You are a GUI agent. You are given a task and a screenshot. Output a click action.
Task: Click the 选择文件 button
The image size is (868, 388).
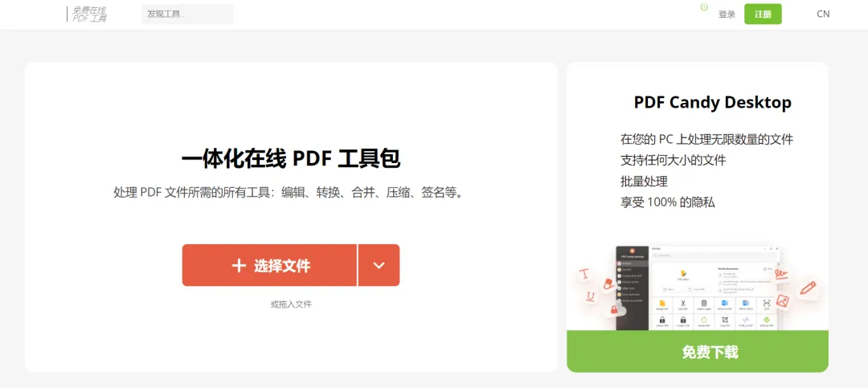coord(269,265)
